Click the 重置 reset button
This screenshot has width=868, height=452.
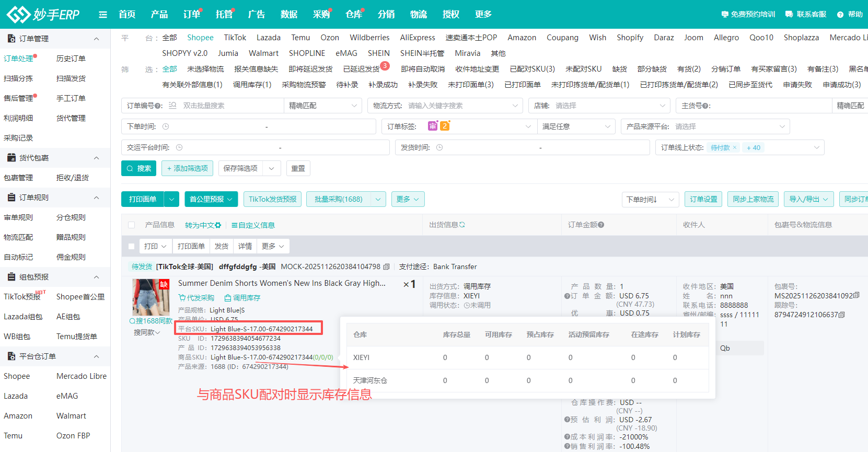coord(298,168)
